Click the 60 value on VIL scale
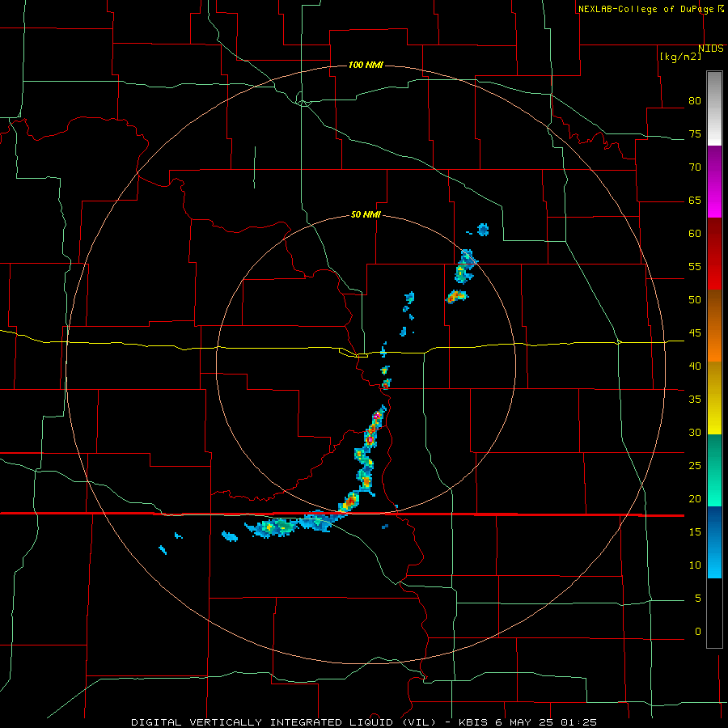728x728 pixels. (x=695, y=233)
